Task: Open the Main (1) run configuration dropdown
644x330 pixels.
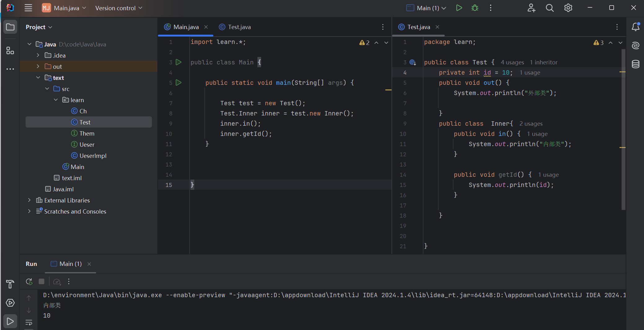Action: coord(426,8)
